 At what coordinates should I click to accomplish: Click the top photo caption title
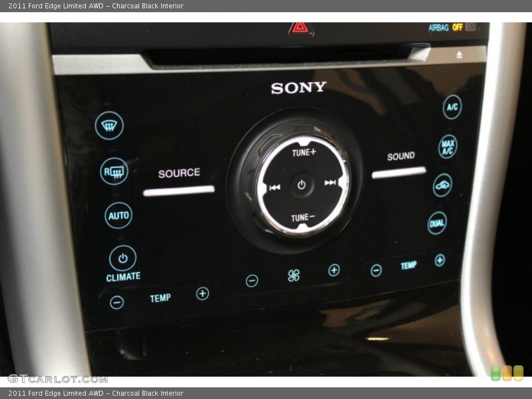(x=96, y=6)
